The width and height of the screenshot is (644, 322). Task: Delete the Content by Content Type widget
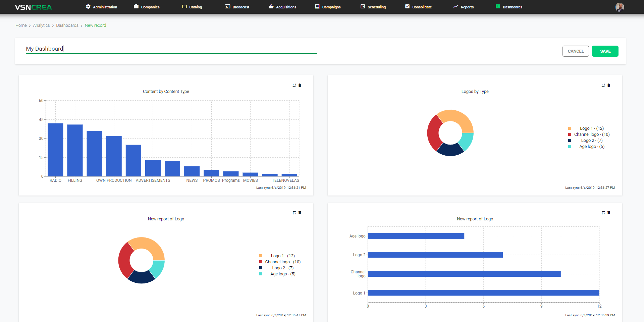point(300,85)
